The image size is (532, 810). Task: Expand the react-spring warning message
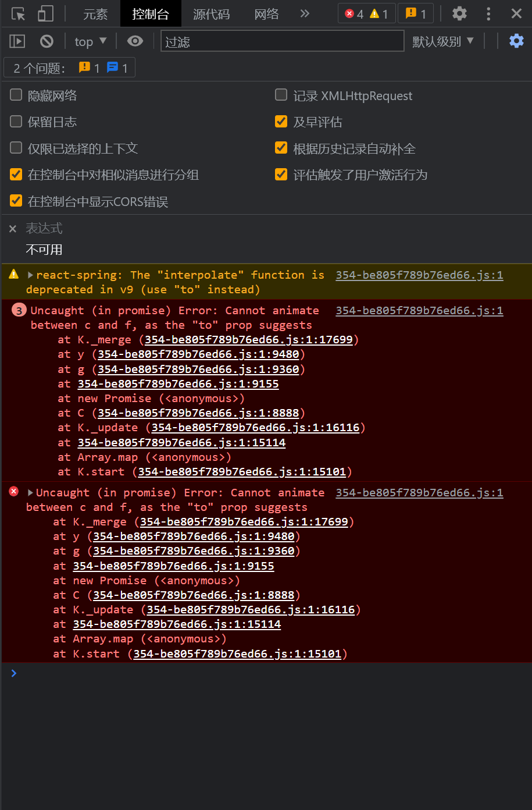30,275
